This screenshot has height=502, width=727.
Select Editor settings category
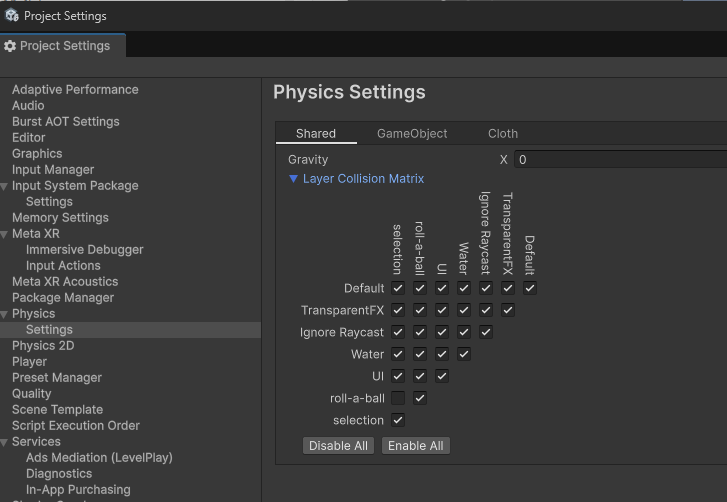(x=29, y=138)
